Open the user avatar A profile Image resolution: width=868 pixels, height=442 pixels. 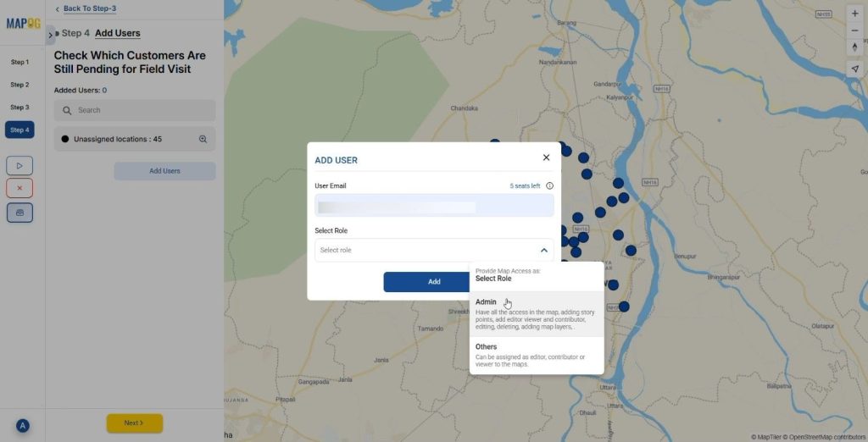[x=22, y=425]
